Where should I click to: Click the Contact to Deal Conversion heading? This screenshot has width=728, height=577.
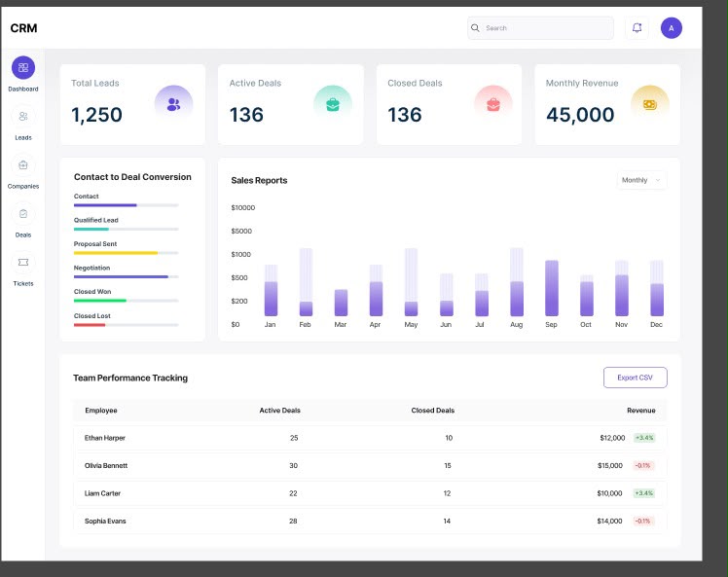click(132, 177)
